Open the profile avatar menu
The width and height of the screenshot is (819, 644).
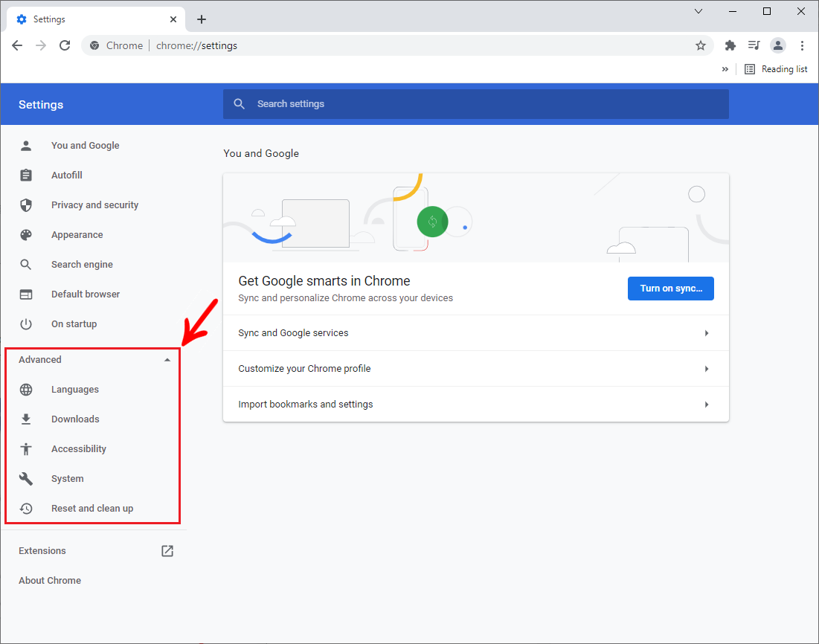click(778, 45)
